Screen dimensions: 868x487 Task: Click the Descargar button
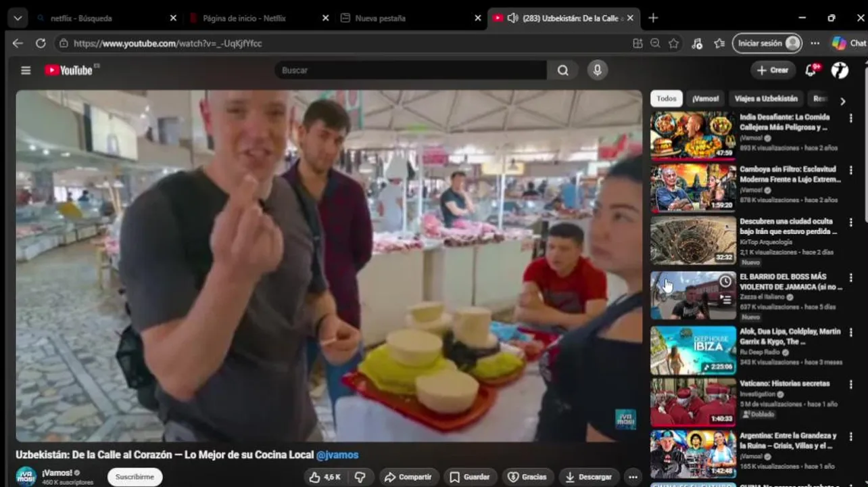pyautogui.click(x=588, y=477)
